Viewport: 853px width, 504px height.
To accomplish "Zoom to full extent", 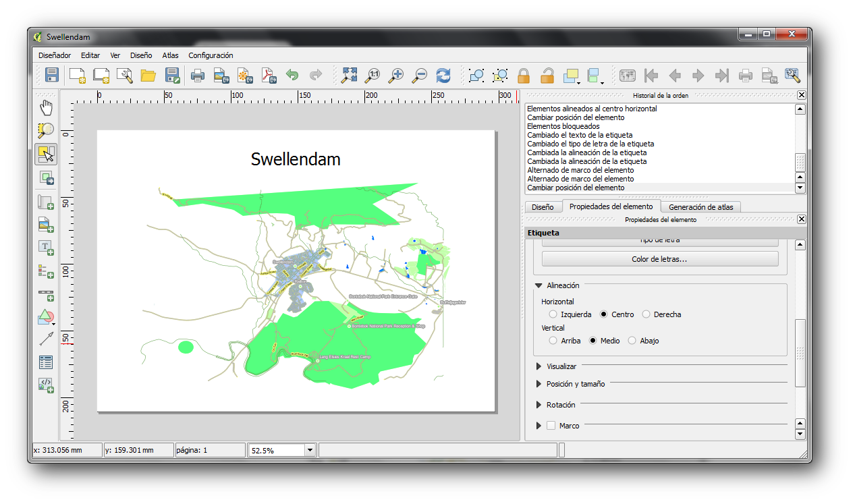I will pyautogui.click(x=349, y=76).
